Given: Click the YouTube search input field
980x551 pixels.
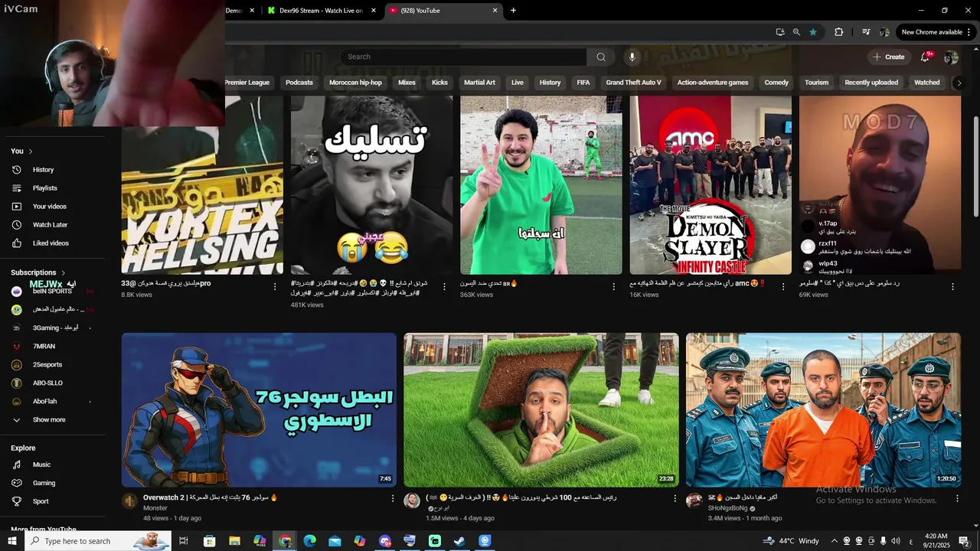Looking at the screenshot, I should point(464,57).
